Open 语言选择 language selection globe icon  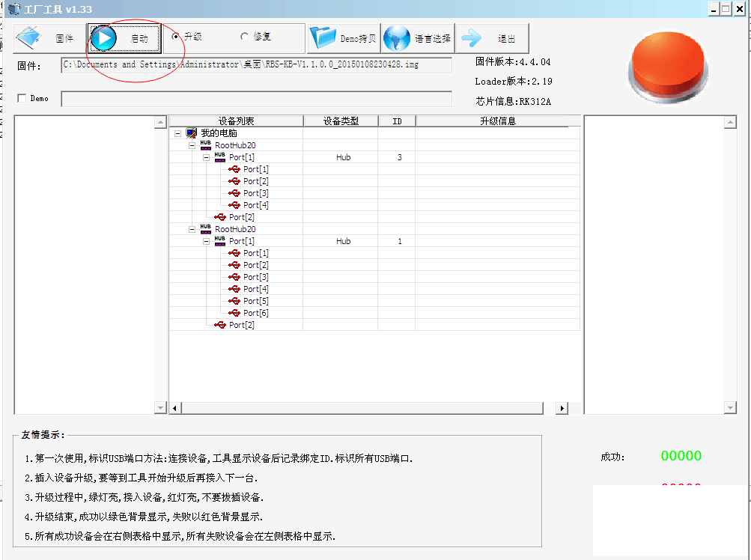point(395,37)
